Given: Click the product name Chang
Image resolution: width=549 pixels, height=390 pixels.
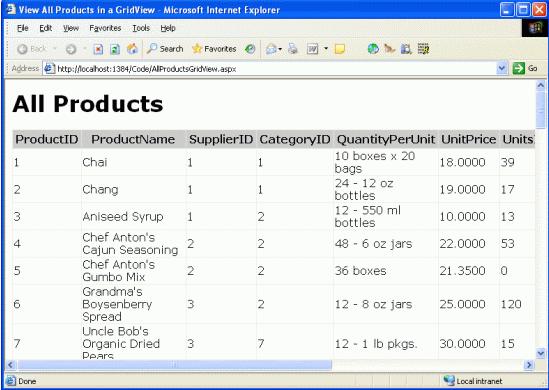Looking at the screenshot, I should (x=100, y=190).
